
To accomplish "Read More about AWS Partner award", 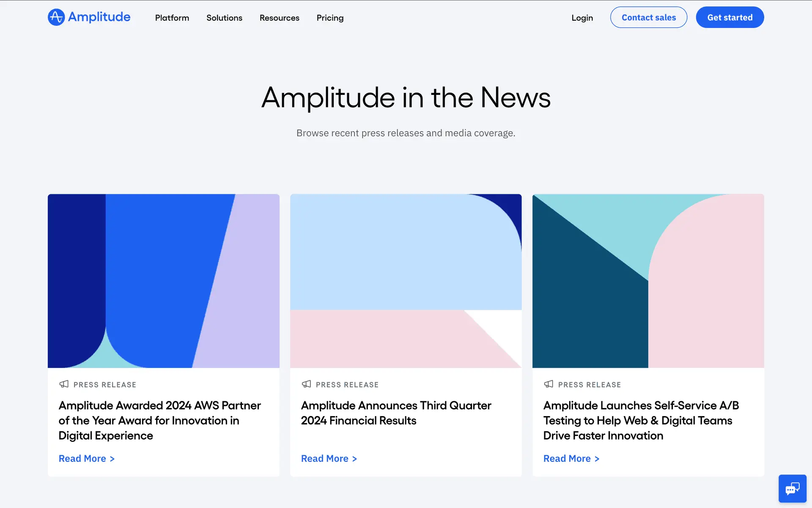I will pyautogui.click(x=86, y=458).
